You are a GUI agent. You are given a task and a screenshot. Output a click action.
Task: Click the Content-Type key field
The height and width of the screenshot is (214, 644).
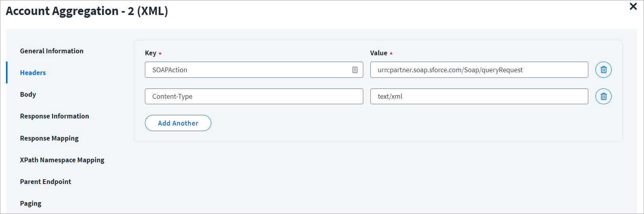253,96
